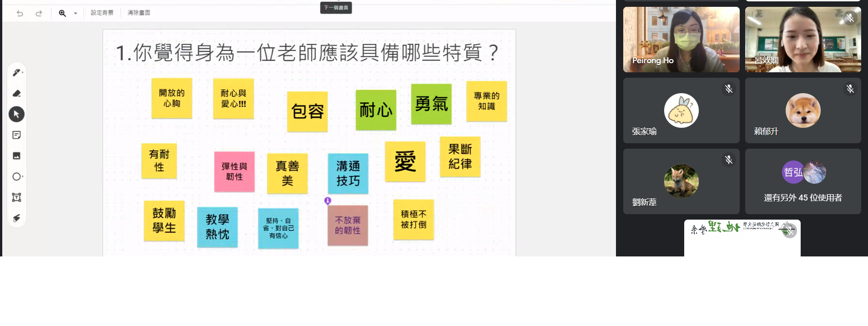Select the Text box tool
Image resolution: width=868 pixels, height=326 pixels.
pyautogui.click(x=16, y=197)
